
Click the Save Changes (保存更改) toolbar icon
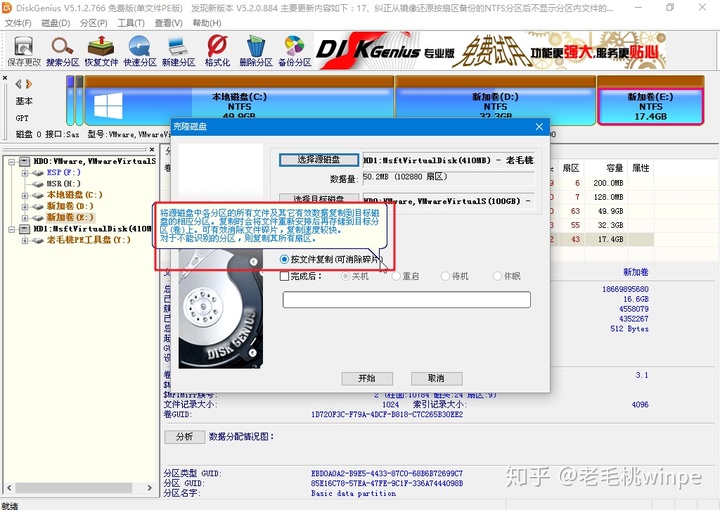24,51
